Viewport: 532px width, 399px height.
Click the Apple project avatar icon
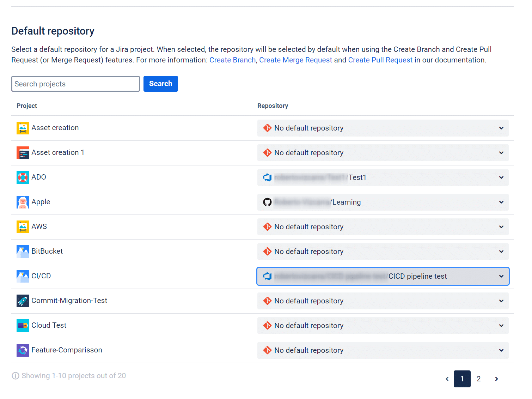[23, 202]
